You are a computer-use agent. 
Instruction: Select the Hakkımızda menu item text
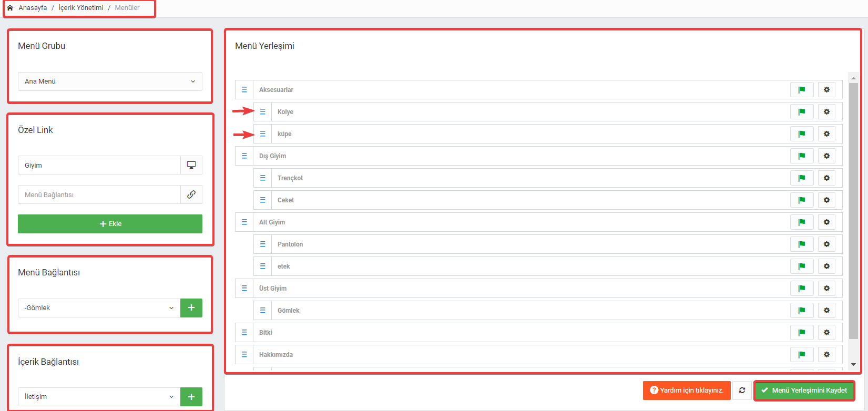276,355
